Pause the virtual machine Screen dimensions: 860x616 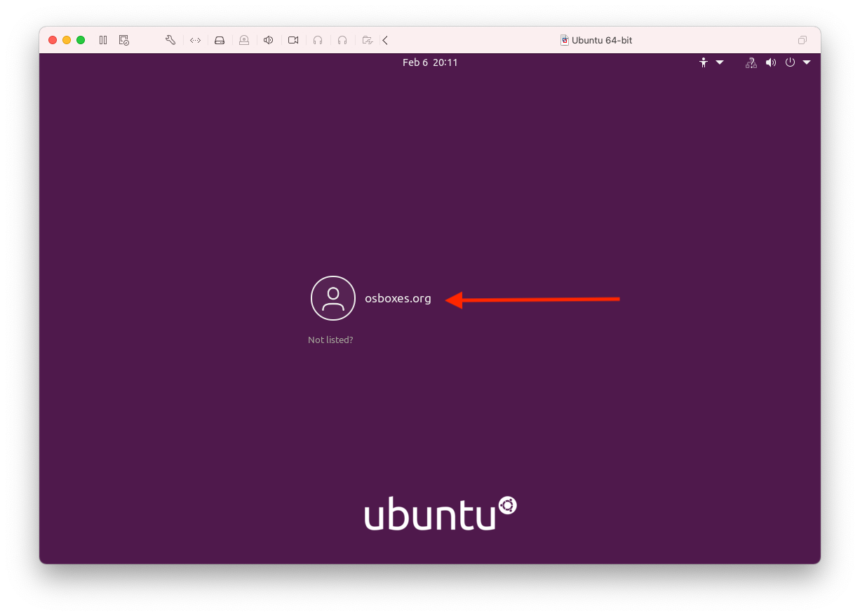coord(103,40)
